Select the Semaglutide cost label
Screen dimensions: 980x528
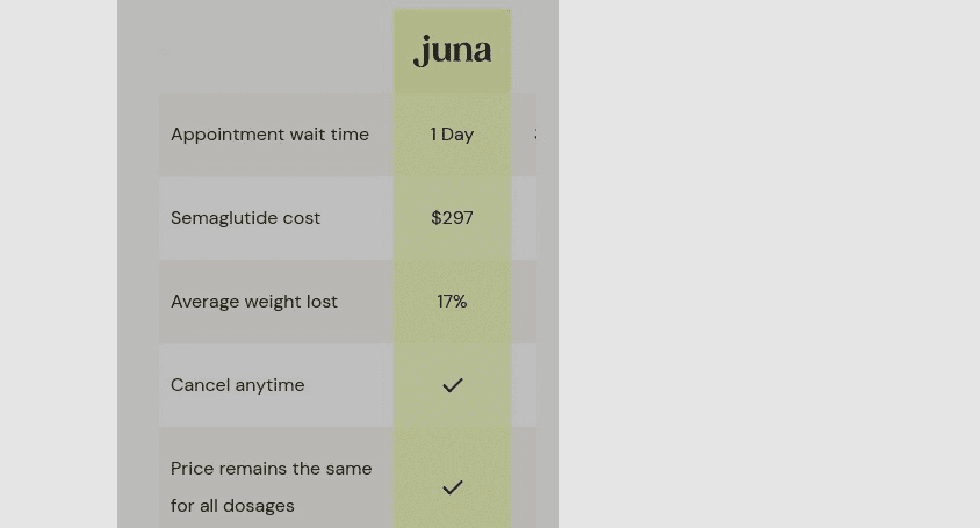coord(245,218)
